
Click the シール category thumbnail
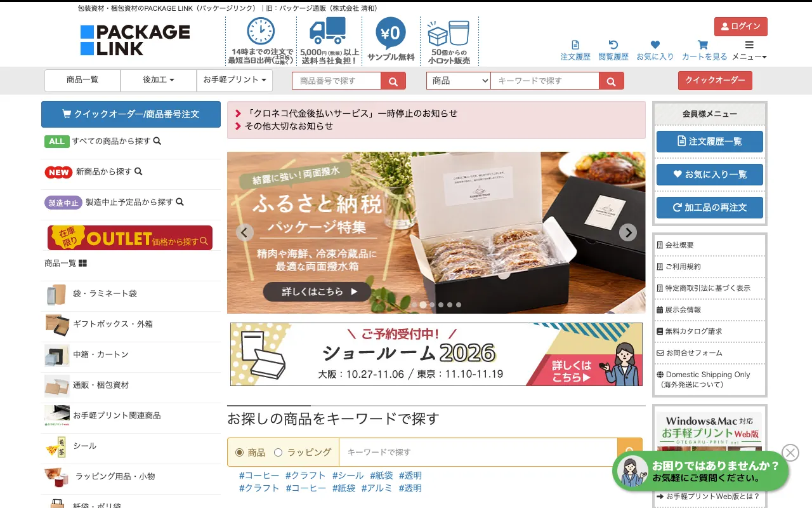pos(56,446)
